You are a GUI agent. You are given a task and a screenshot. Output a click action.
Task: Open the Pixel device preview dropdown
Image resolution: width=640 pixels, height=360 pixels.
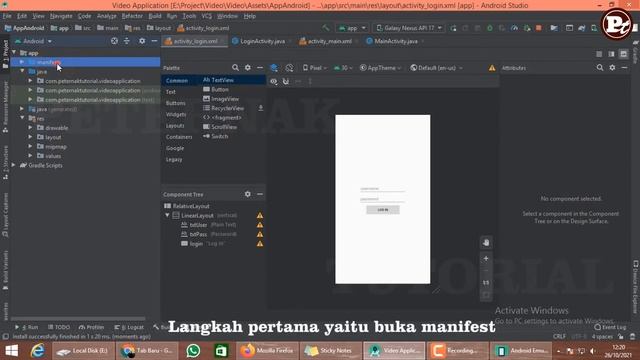click(315, 68)
